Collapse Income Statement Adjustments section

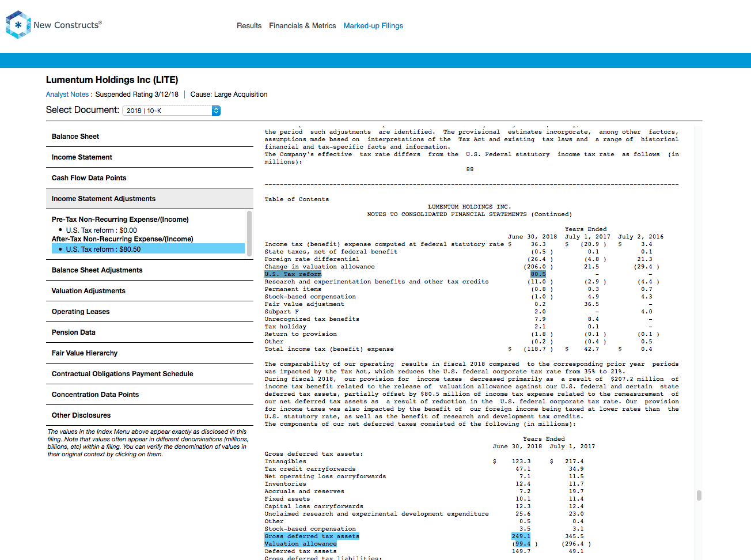coord(150,199)
